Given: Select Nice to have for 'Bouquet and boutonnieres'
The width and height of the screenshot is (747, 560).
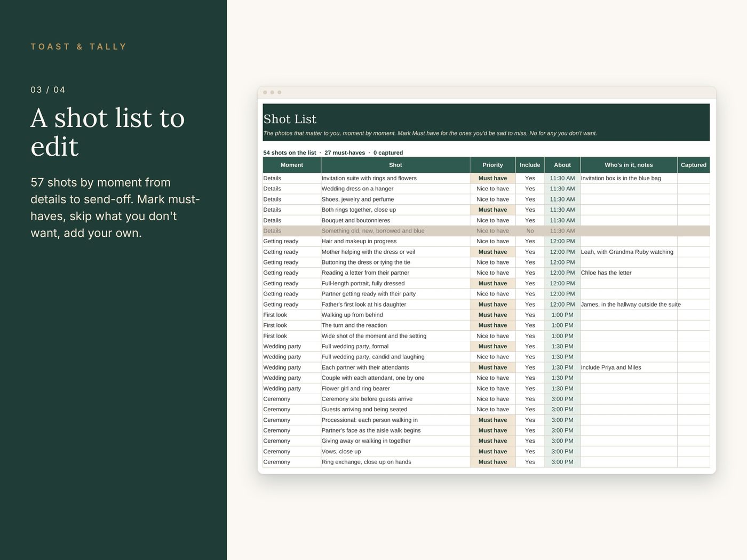Looking at the screenshot, I should pyautogui.click(x=492, y=220).
